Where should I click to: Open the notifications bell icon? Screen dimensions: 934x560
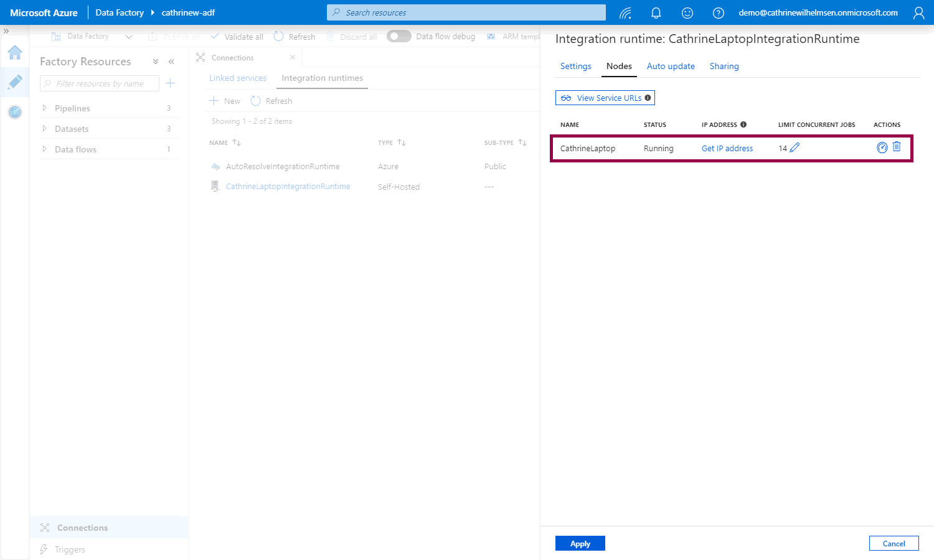[x=656, y=13]
